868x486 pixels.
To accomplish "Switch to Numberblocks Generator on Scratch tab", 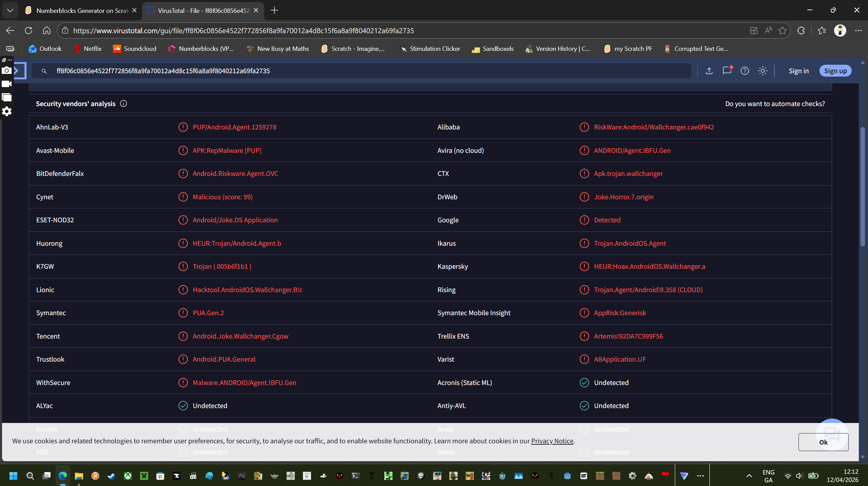I will tap(81, 11).
